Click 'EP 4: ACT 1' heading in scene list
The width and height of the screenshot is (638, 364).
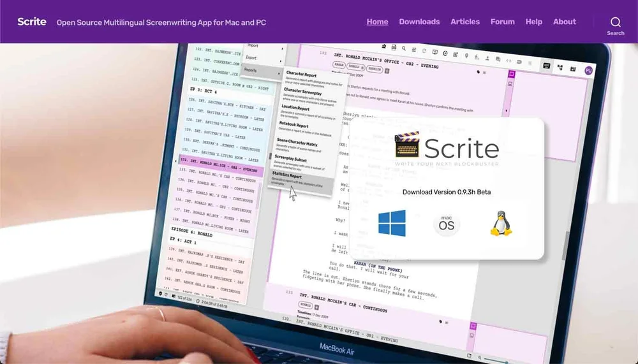[x=182, y=241]
